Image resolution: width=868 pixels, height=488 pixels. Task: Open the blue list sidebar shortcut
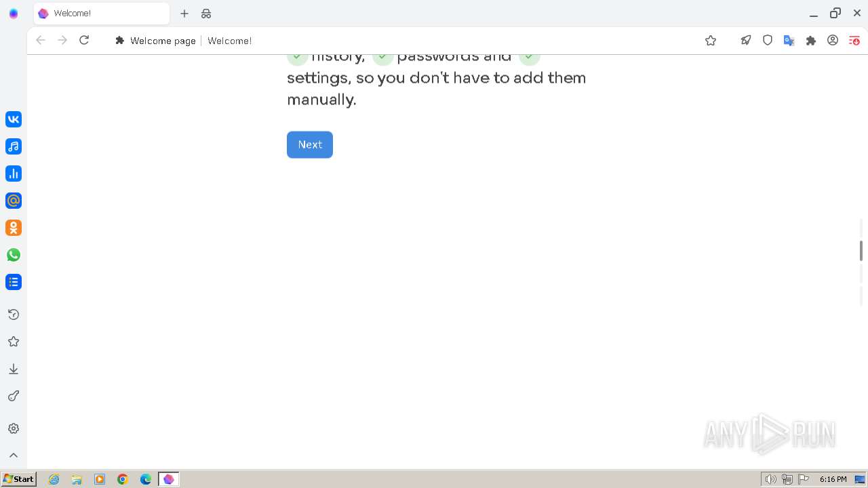[14, 282]
